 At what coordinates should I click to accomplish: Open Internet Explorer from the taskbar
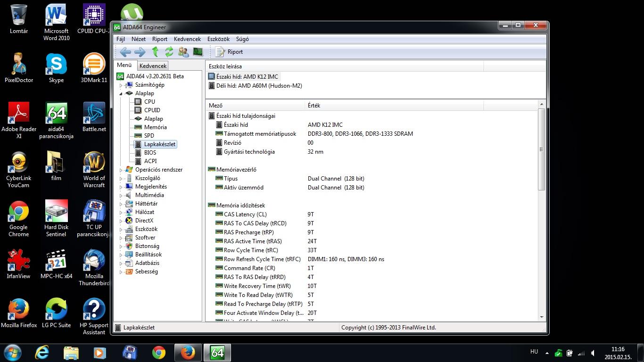click(x=42, y=353)
